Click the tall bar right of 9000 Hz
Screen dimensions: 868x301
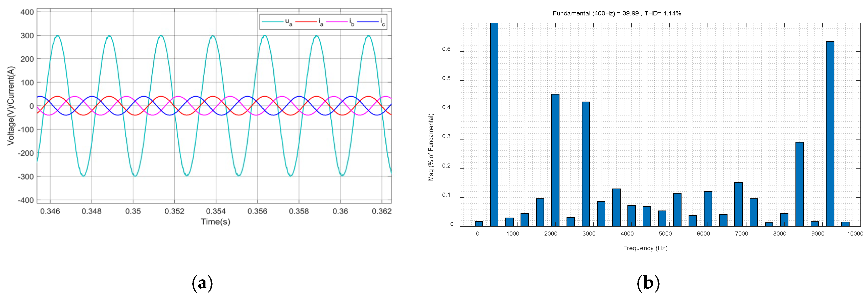pyautogui.click(x=830, y=134)
